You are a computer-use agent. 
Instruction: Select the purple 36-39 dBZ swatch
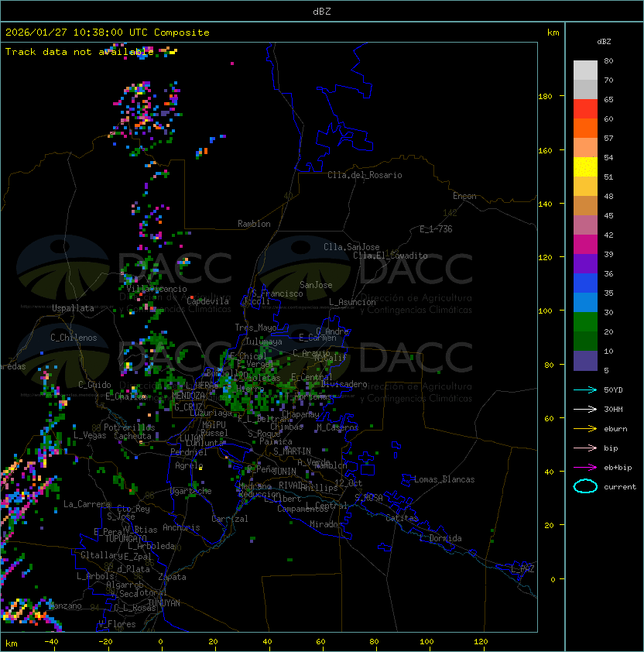[585, 263]
